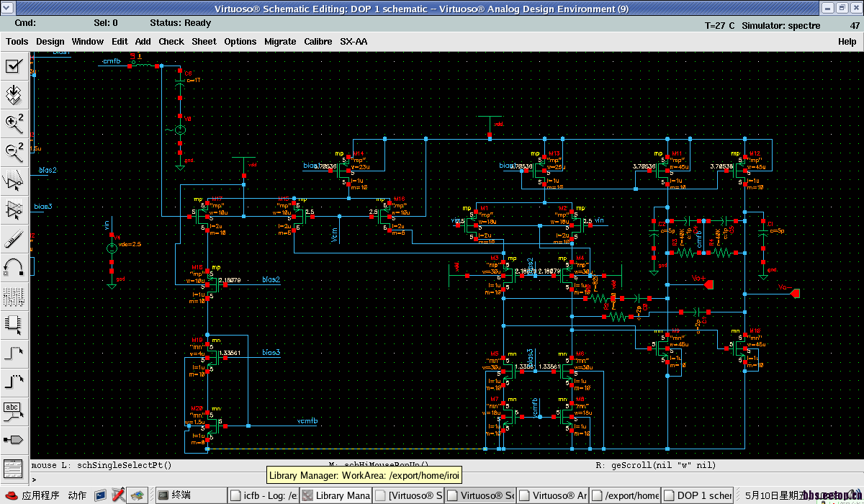Click the Help menu
Viewport: 864px width, 504px height.
click(x=847, y=42)
